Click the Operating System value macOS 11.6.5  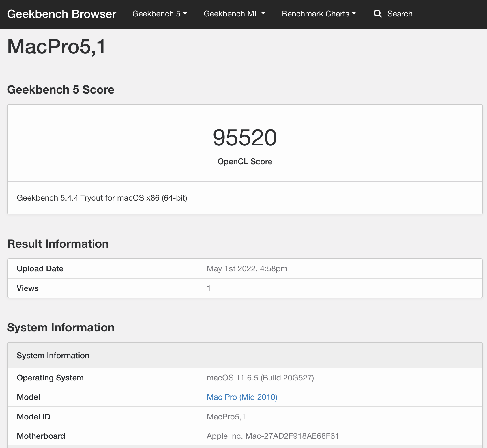point(260,378)
